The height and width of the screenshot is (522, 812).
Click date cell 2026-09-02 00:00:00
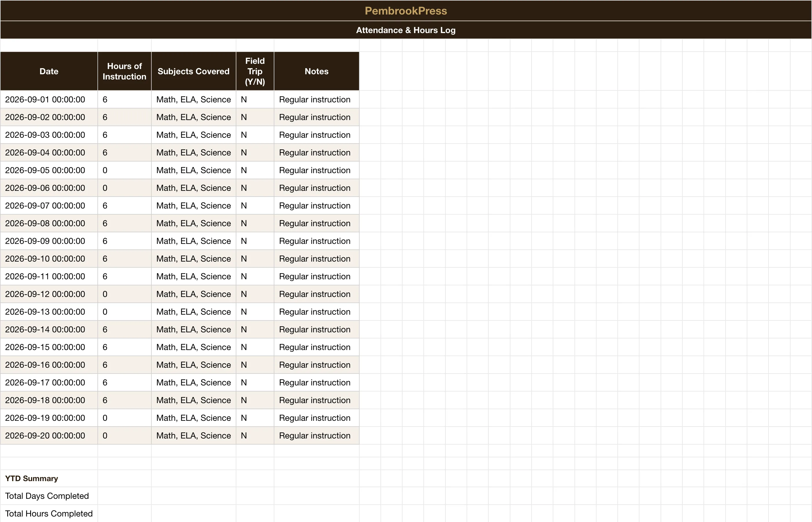pyautogui.click(x=49, y=117)
